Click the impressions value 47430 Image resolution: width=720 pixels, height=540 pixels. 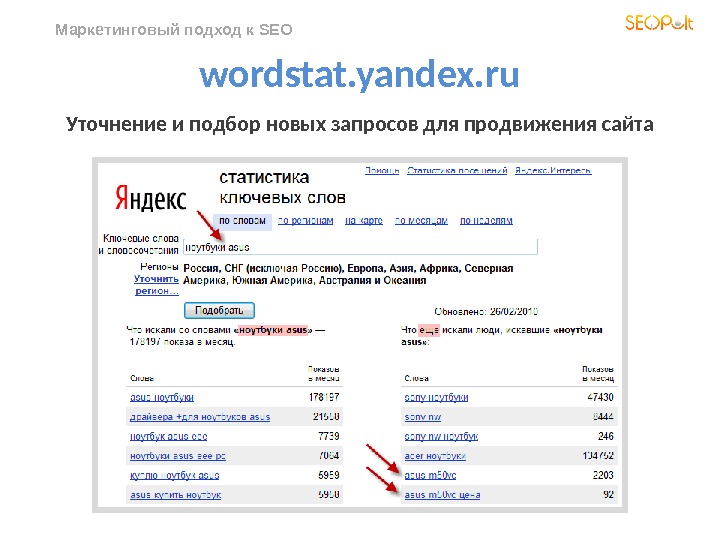tap(601, 397)
